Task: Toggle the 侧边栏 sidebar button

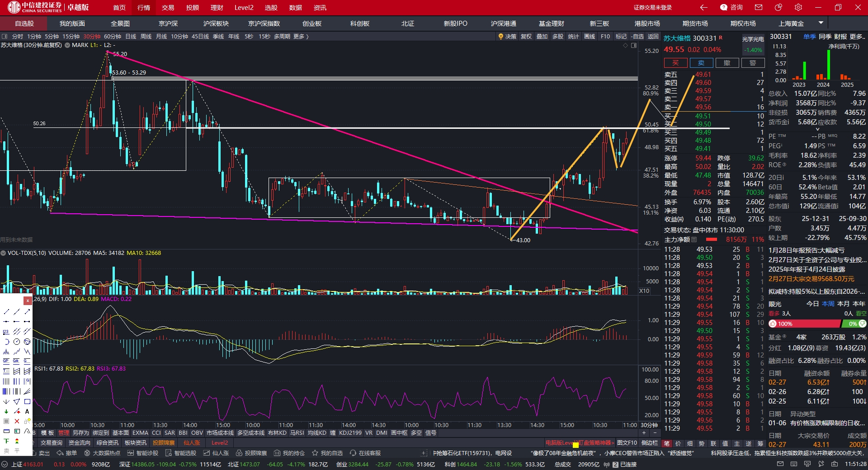Action: [x=649, y=443]
